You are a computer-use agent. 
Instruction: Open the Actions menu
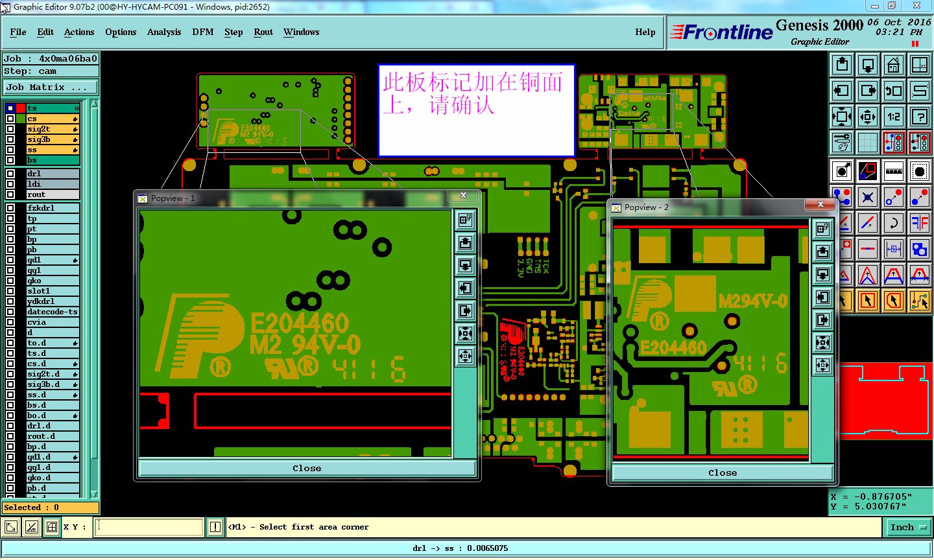[x=79, y=32]
